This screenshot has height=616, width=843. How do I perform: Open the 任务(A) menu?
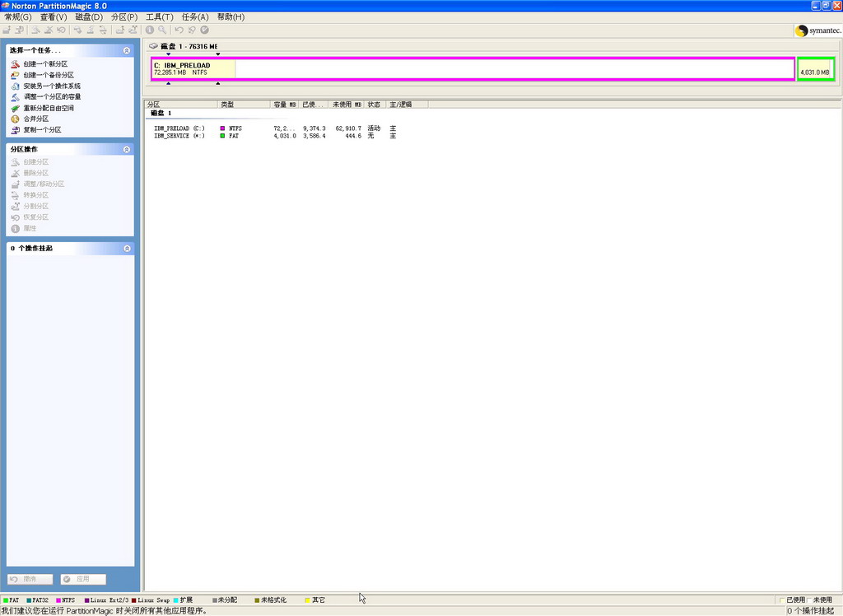tap(194, 17)
